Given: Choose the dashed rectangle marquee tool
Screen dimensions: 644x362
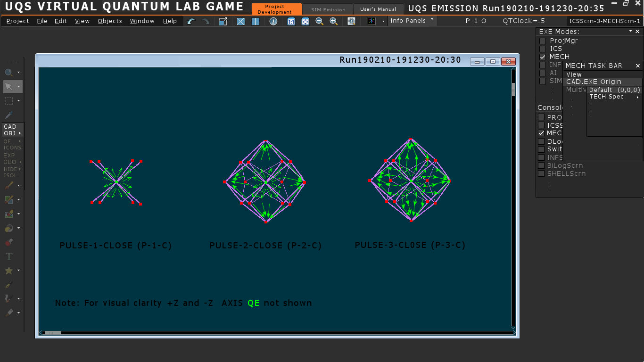Looking at the screenshot, I should coord(9,101).
